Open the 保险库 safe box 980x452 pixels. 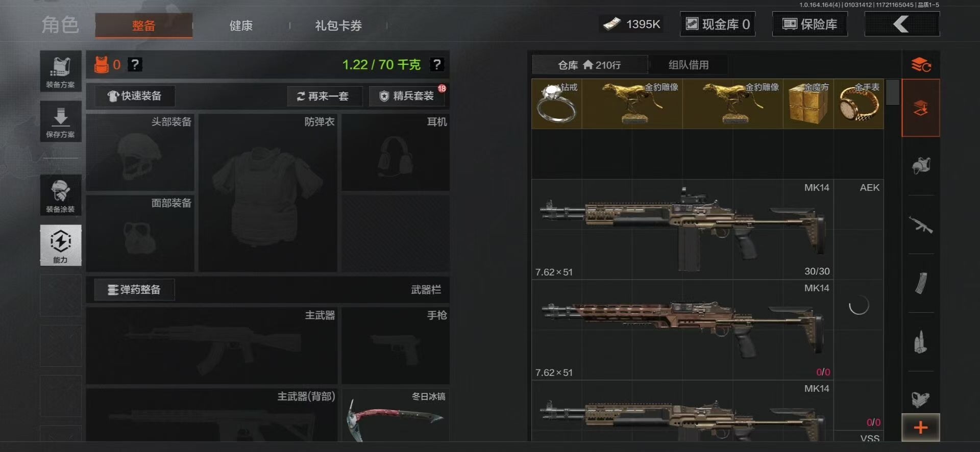click(x=810, y=24)
